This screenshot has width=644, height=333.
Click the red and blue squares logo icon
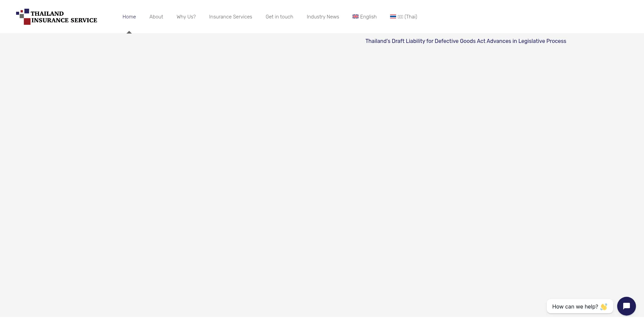coord(23,17)
